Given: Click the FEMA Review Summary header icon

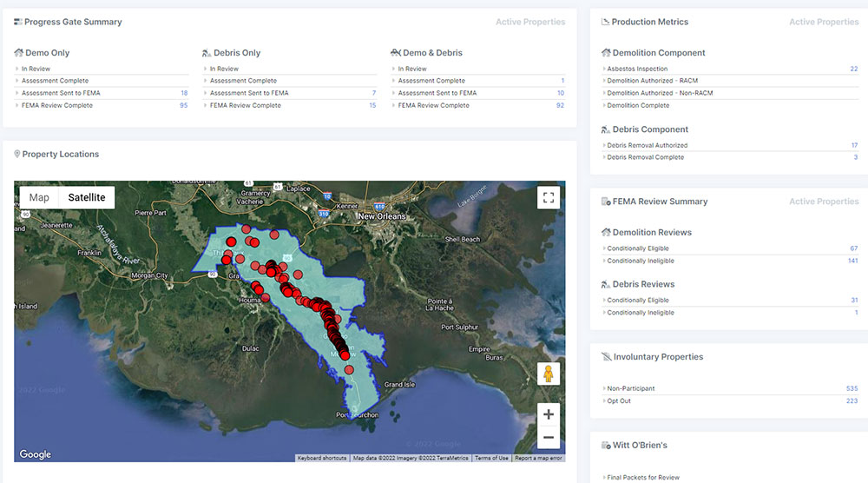Looking at the screenshot, I should 606,202.
